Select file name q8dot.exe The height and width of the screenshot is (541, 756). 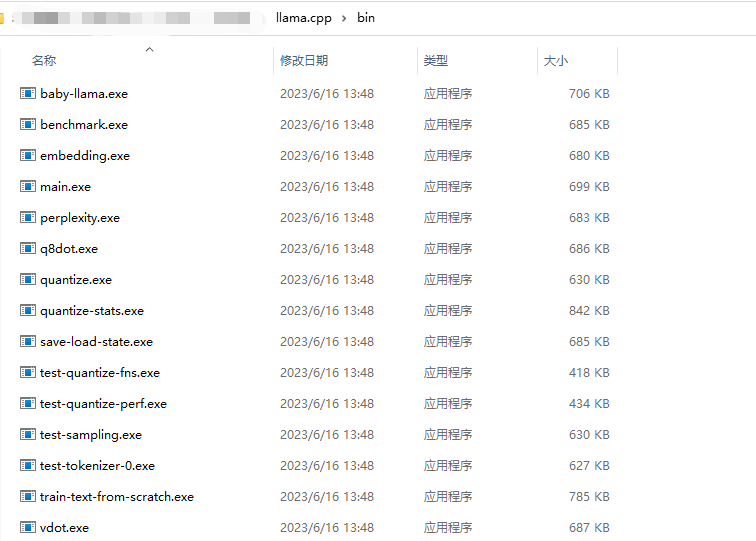69,249
